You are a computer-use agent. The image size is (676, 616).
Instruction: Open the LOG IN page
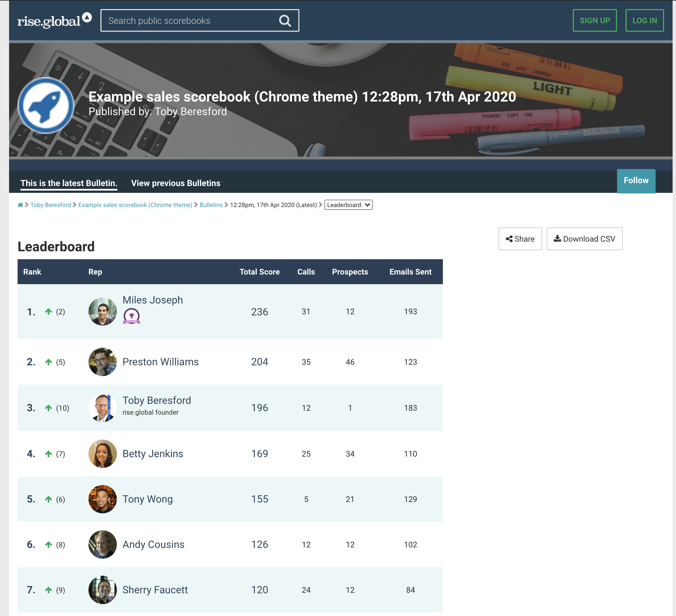tap(645, 20)
